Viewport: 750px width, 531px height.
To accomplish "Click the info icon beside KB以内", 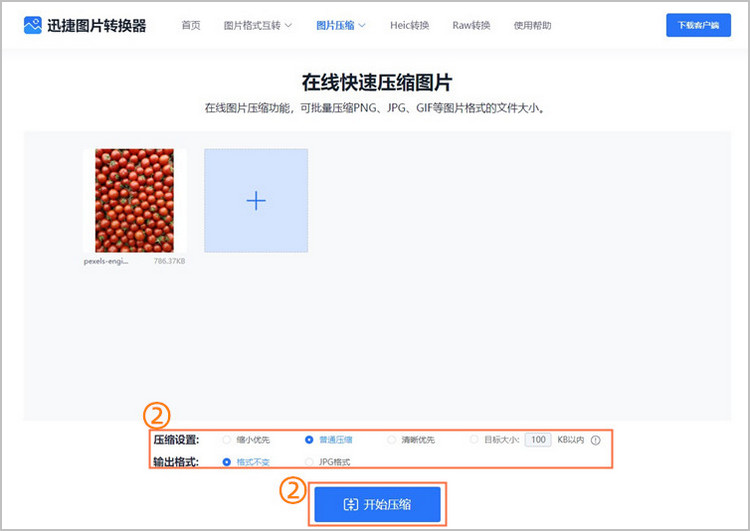I will click(x=596, y=440).
